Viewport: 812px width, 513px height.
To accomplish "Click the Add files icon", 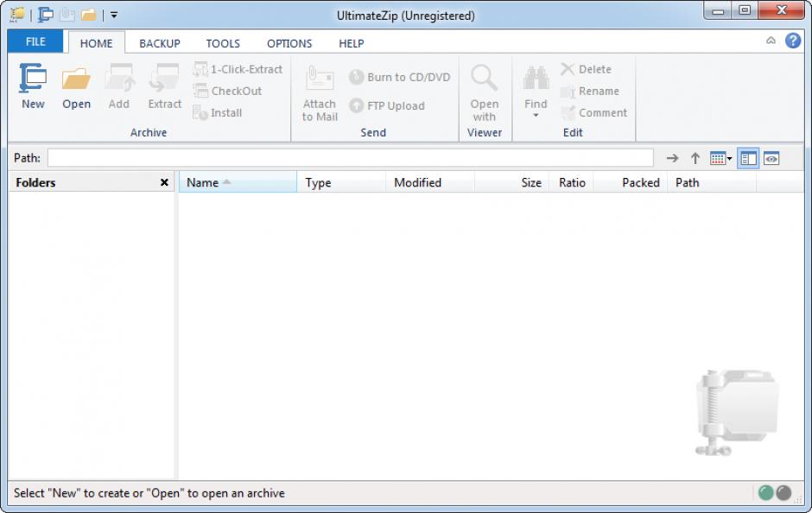I will pyautogui.click(x=119, y=79).
